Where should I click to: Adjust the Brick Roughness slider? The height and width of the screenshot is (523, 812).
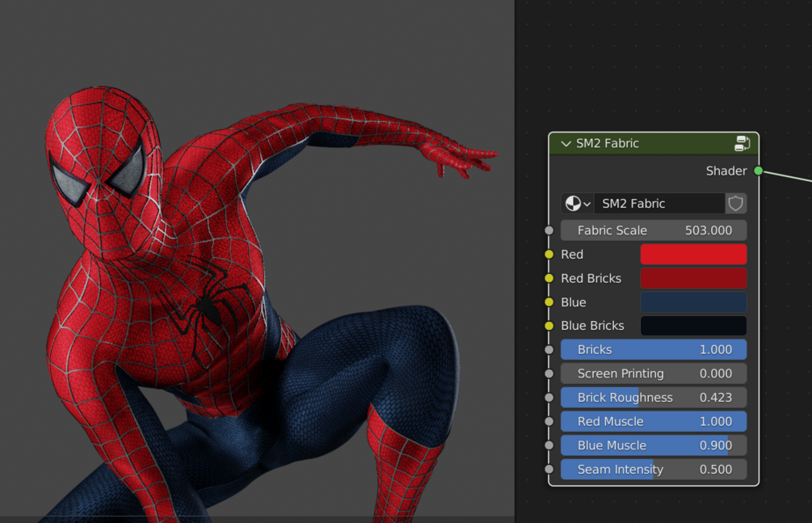pyautogui.click(x=654, y=398)
